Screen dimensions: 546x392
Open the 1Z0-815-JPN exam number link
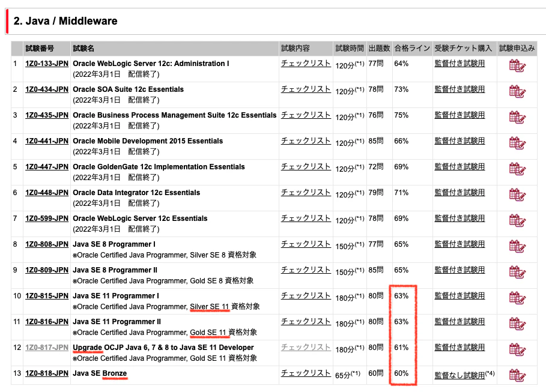tap(47, 295)
